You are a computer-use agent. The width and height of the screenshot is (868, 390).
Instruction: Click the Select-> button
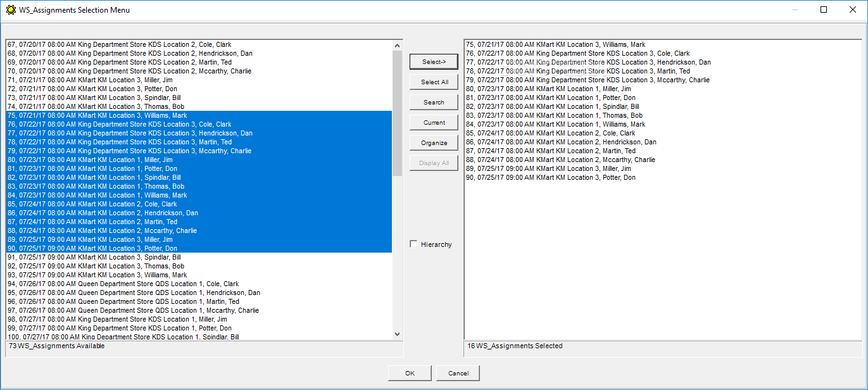tap(434, 61)
